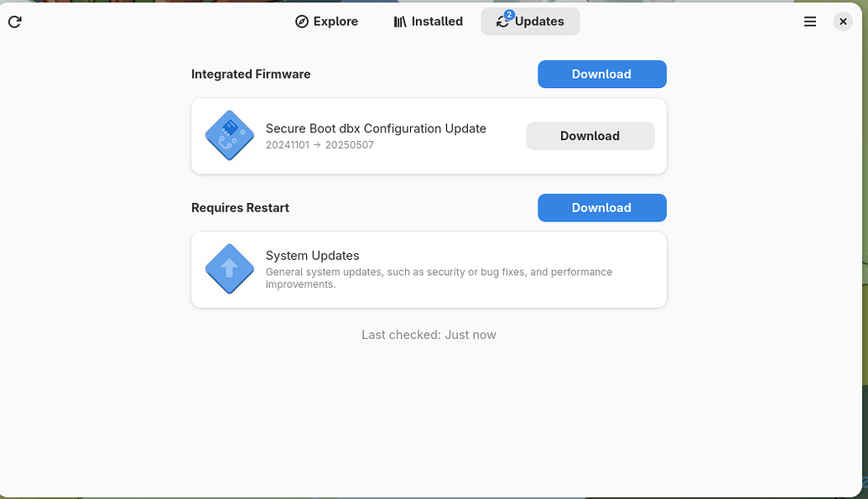868x499 pixels.
Task: Click the Last checked status text
Action: pos(429,334)
